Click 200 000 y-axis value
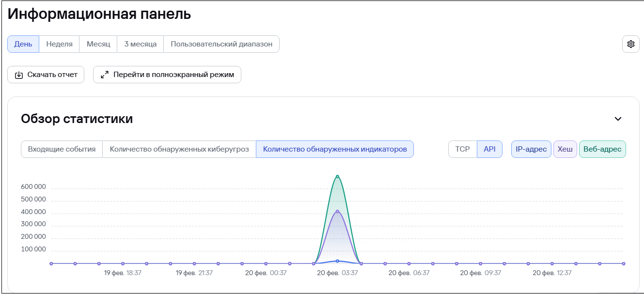 pos(33,237)
